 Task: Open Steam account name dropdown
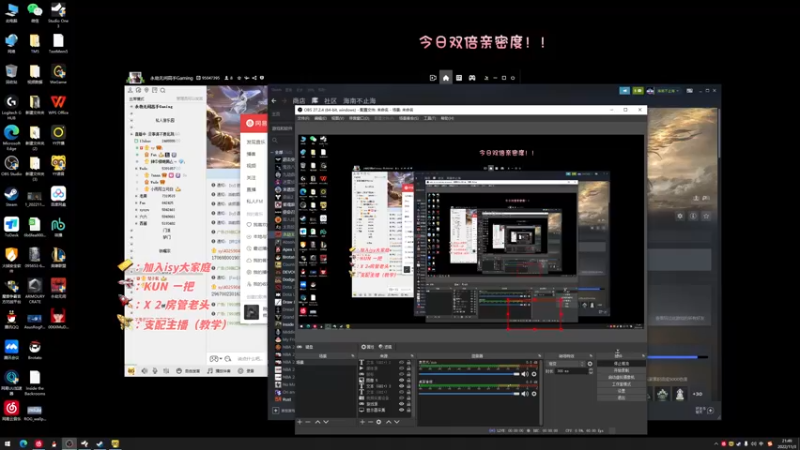[x=667, y=90]
